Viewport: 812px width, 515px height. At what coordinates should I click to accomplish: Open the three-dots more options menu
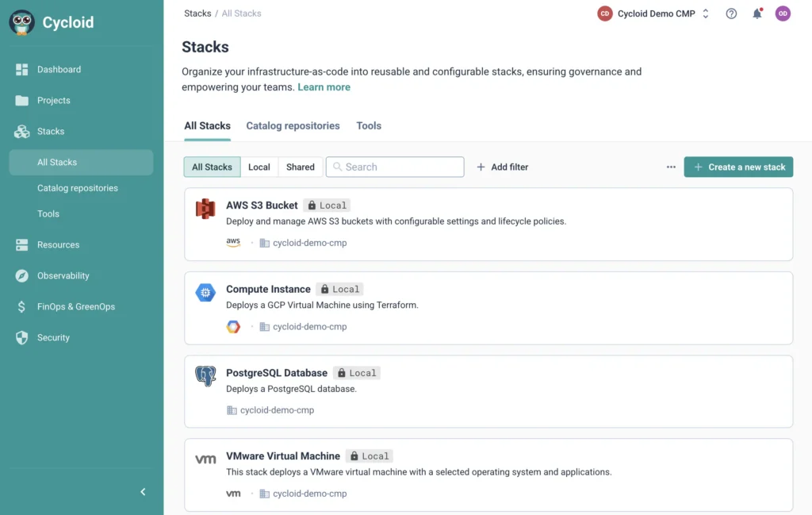pos(671,167)
